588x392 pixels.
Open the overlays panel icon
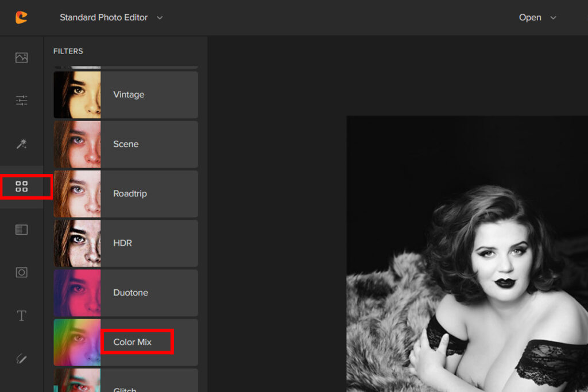click(x=21, y=230)
